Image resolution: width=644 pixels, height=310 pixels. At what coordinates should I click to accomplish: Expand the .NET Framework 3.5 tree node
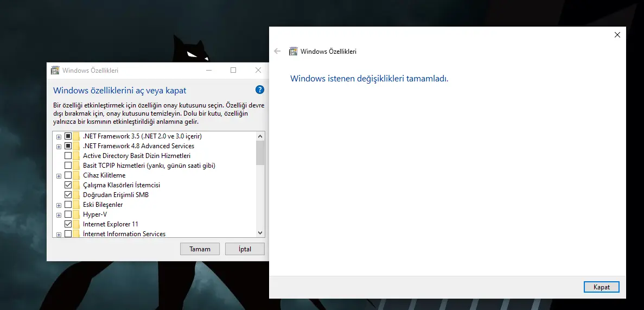59,136
